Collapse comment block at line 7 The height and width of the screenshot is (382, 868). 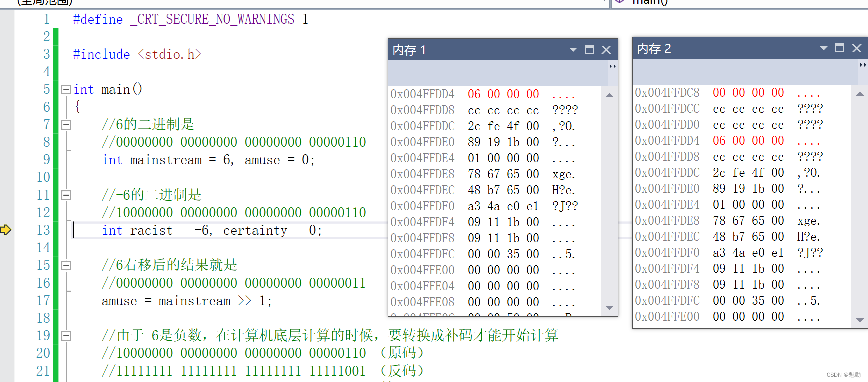coord(66,125)
